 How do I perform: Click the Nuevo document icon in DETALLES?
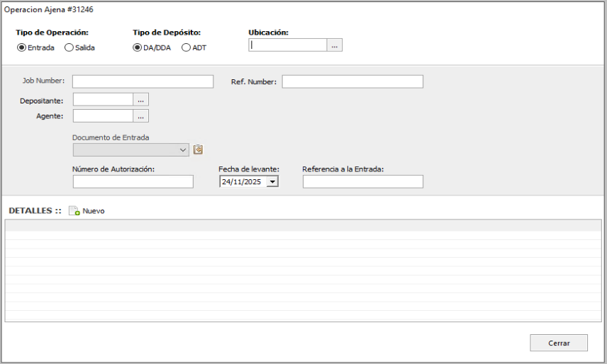(74, 211)
